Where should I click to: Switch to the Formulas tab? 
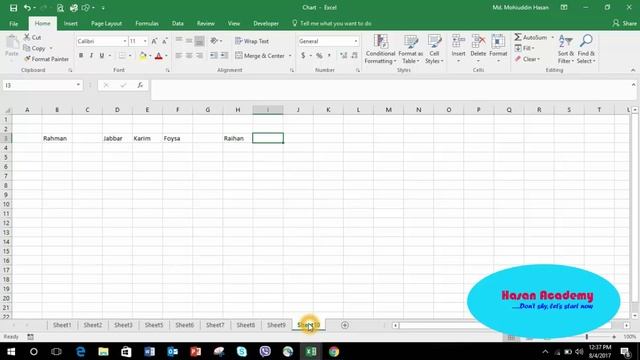click(x=147, y=24)
